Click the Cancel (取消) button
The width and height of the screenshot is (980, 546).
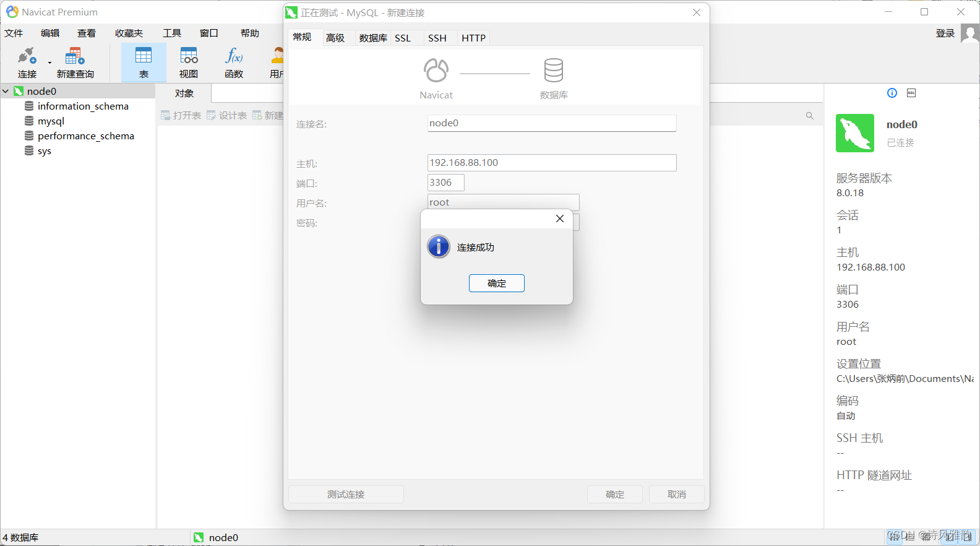point(677,494)
